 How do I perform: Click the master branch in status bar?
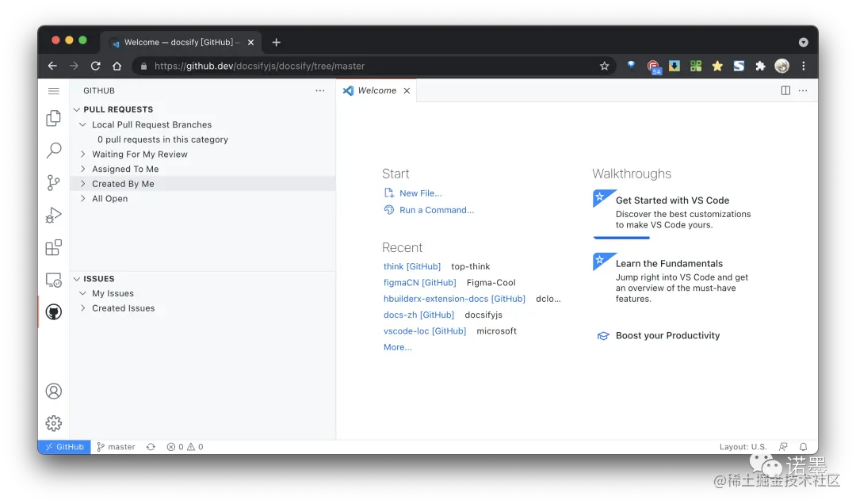tap(116, 447)
